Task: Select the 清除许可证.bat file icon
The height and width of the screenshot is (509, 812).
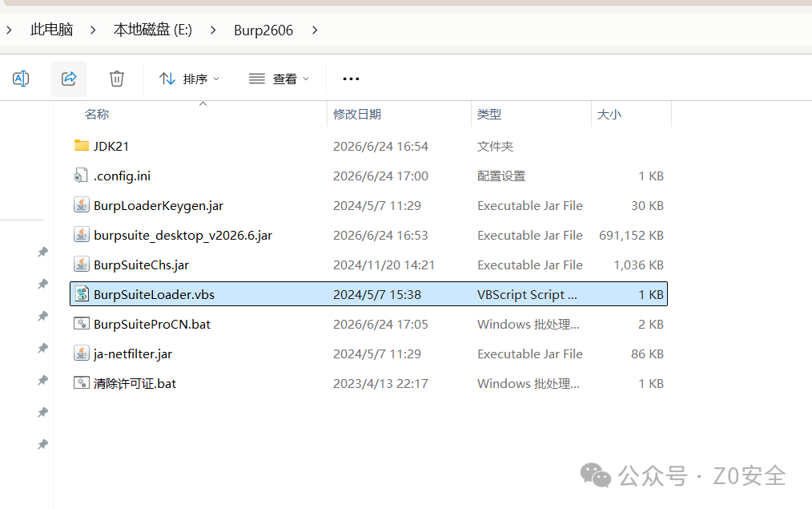Action: tap(82, 383)
